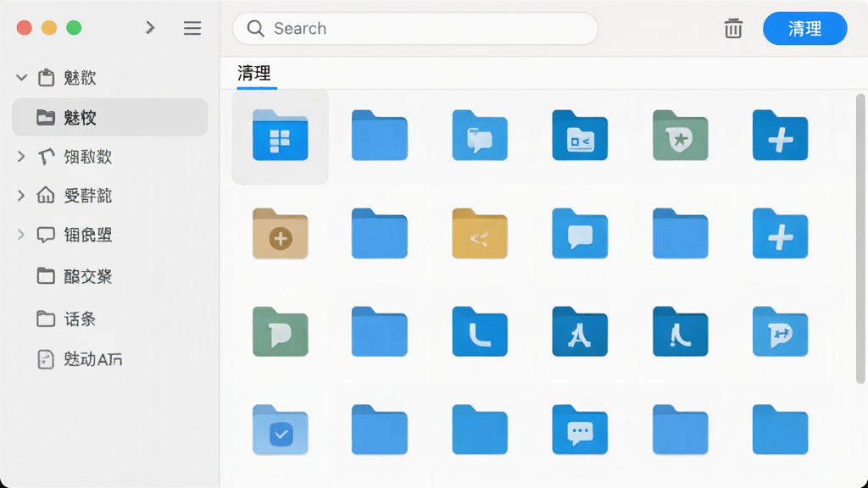The width and height of the screenshot is (868, 488).
Task: Collapse the clipboard section in the sidebar
Action: (x=21, y=77)
